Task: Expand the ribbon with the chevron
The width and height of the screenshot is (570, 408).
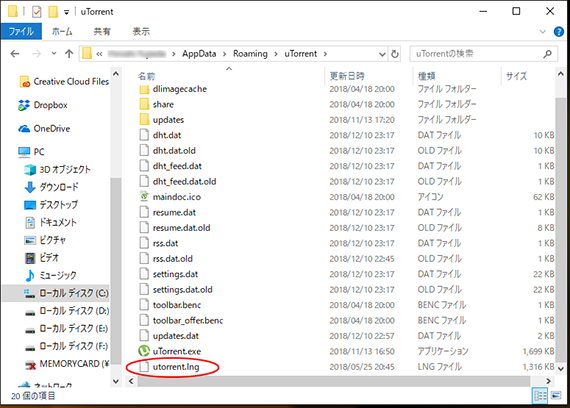Action: (x=543, y=32)
